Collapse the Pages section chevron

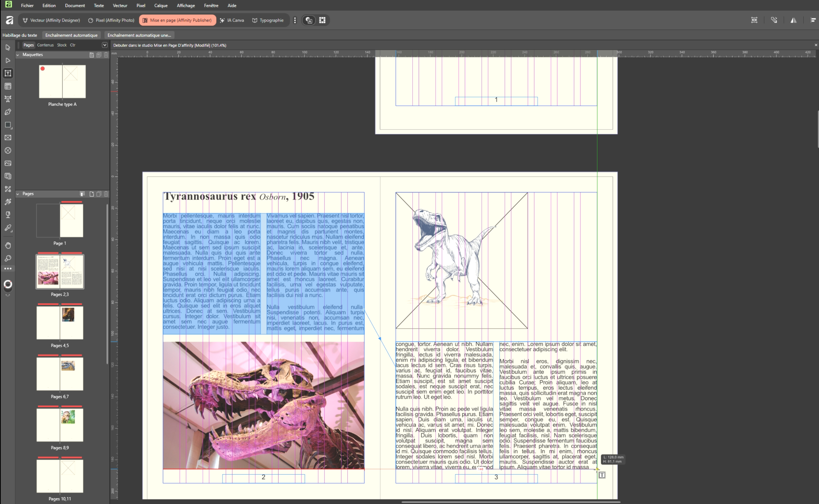(18, 194)
